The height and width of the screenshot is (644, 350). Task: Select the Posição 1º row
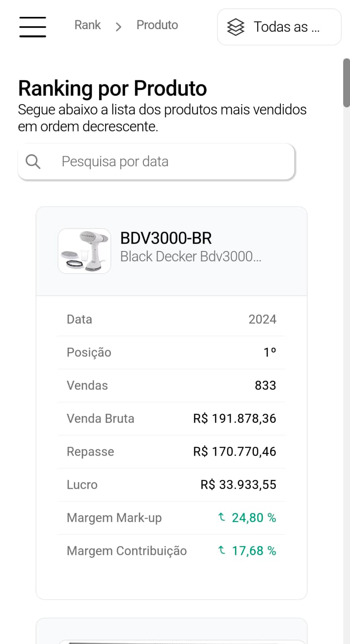point(171,353)
